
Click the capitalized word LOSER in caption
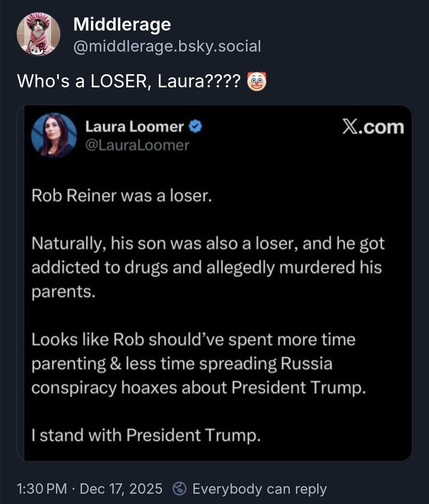[x=119, y=81]
